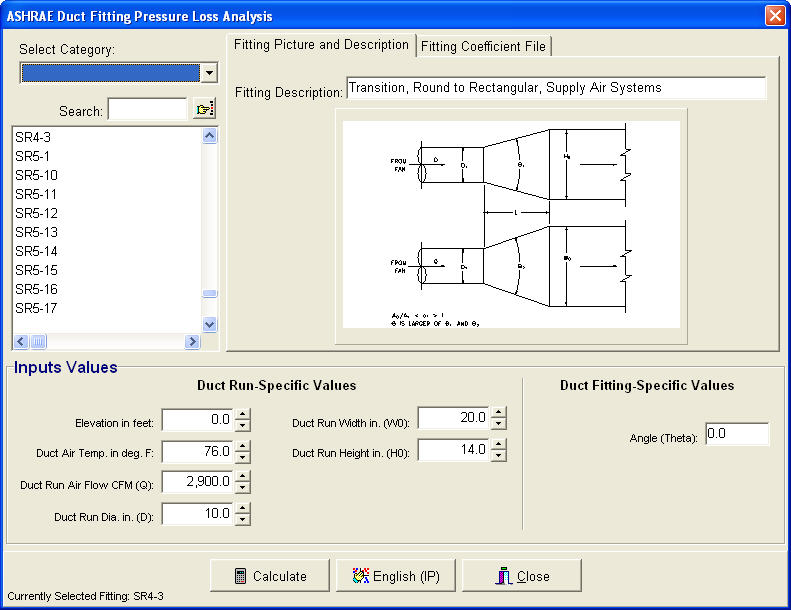Select fitting SR4-3 in the list
This screenshot has height=610, width=791.
(33, 137)
